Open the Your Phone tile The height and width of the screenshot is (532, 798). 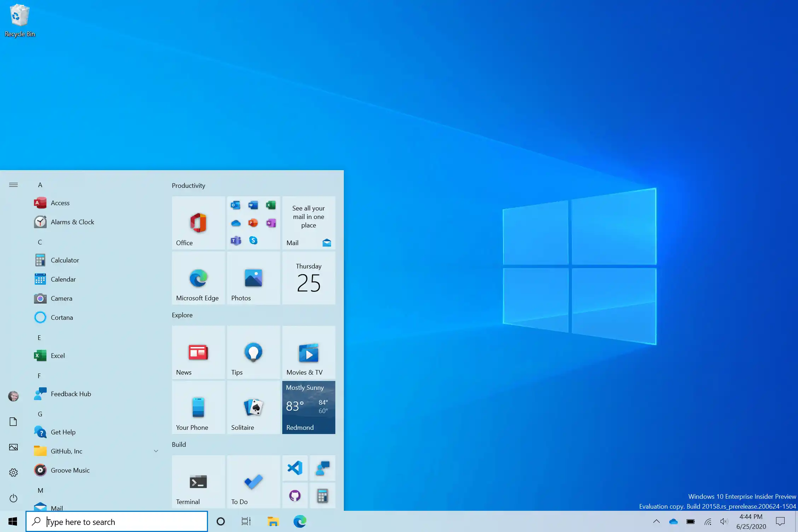pyautogui.click(x=198, y=407)
